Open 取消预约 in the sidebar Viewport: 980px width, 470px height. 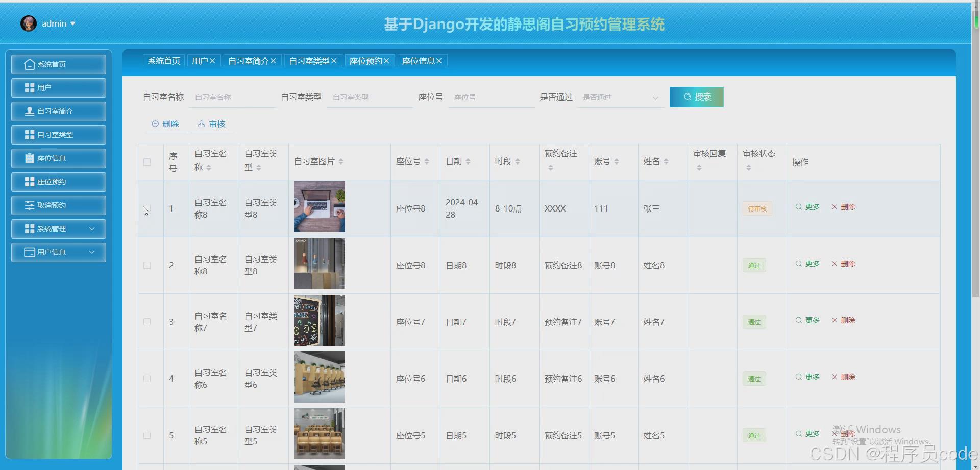click(59, 205)
